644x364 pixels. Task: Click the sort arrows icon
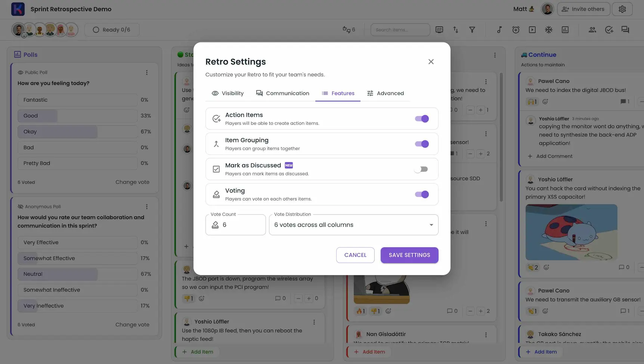456,30
